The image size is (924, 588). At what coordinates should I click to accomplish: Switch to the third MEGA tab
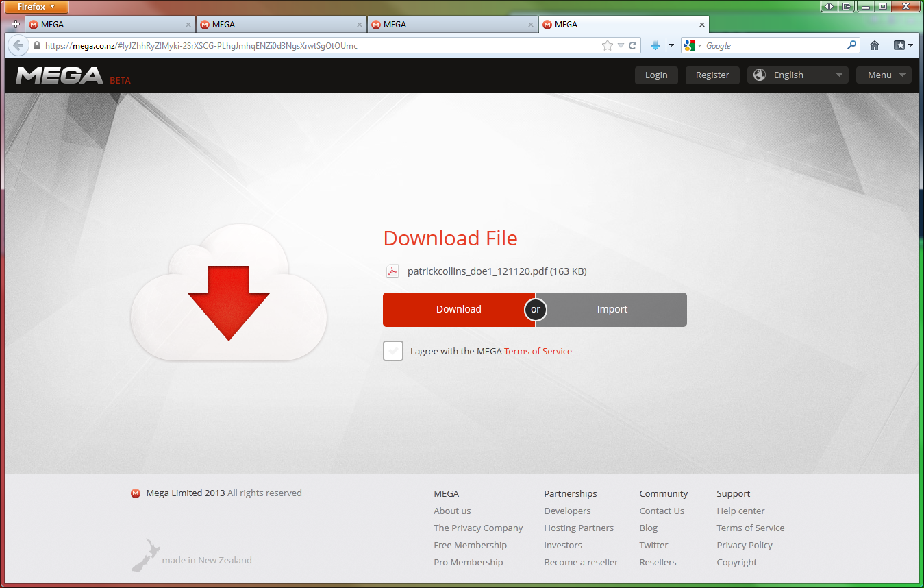452,24
